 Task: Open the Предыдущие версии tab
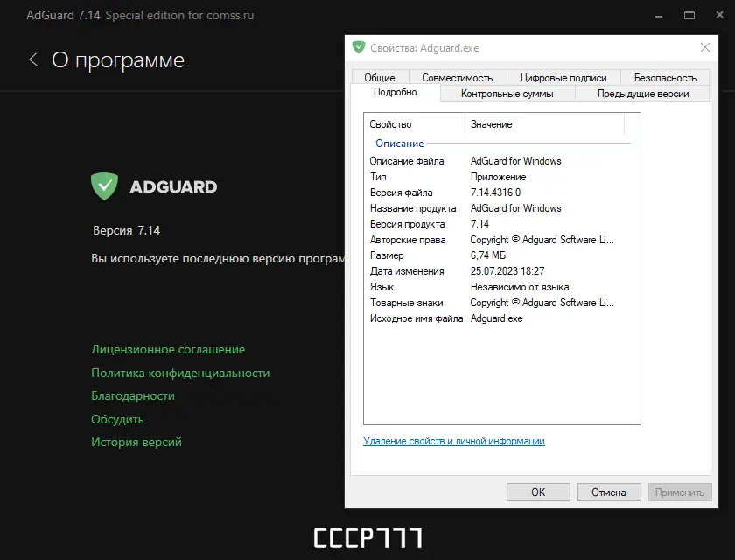pyautogui.click(x=642, y=94)
